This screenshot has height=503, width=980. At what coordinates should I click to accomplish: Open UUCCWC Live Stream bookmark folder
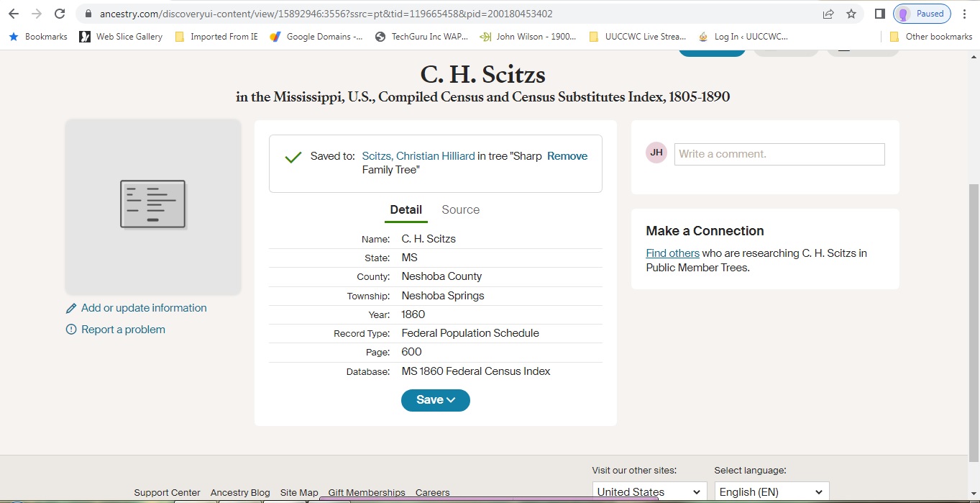[637, 37]
